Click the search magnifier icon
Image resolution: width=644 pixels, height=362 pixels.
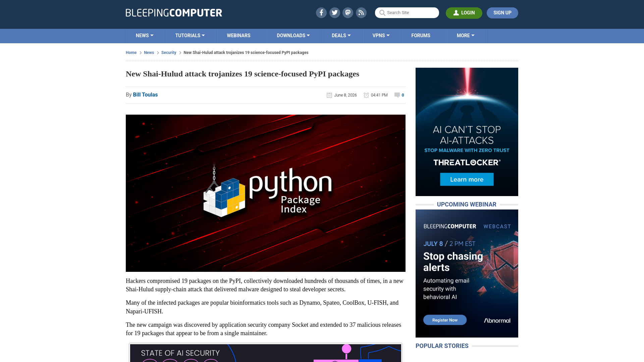pos(382,13)
